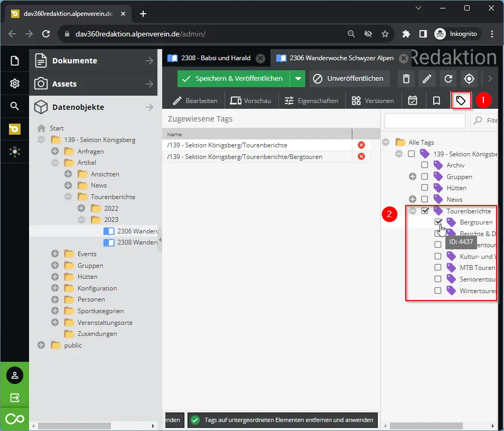Check the Hütten tag checkbox
The height and width of the screenshot is (431, 504).
pos(425,188)
